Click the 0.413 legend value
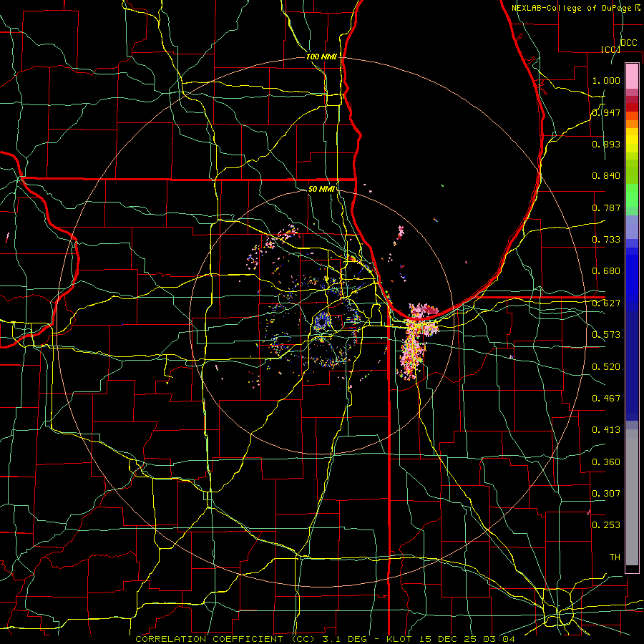644x644 pixels. pyautogui.click(x=606, y=430)
